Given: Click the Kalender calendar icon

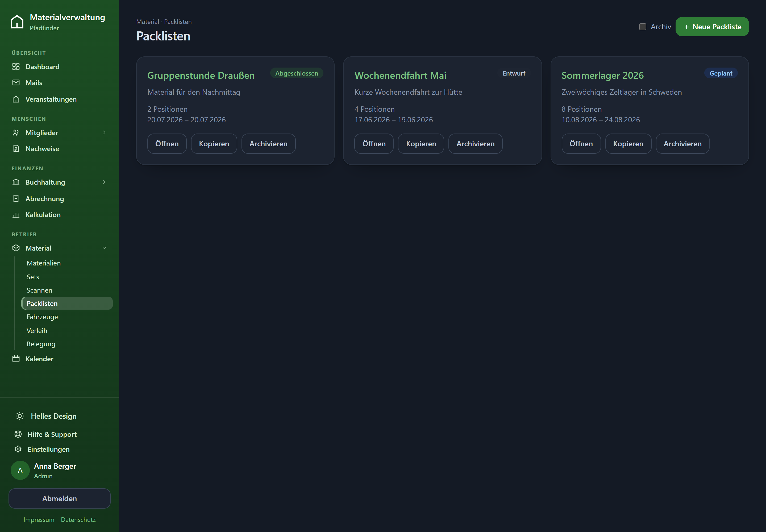Looking at the screenshot, I should pyautogui.click(x=16, y=359).
